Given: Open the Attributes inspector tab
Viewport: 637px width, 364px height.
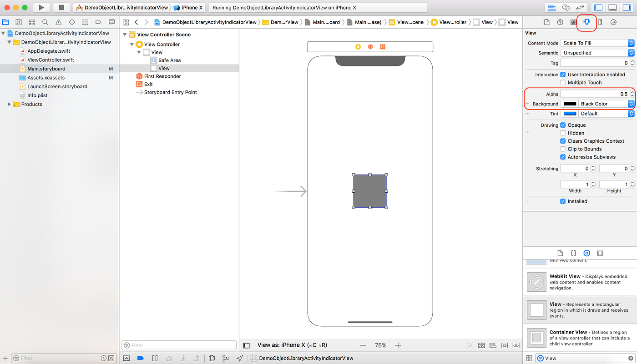Looking at the screenshot, I should point(587,22).
